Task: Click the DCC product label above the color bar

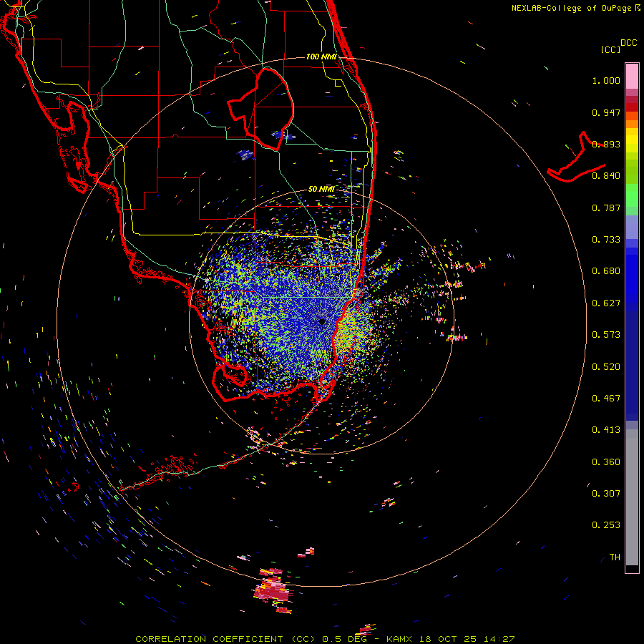Action: click(628, 43)
